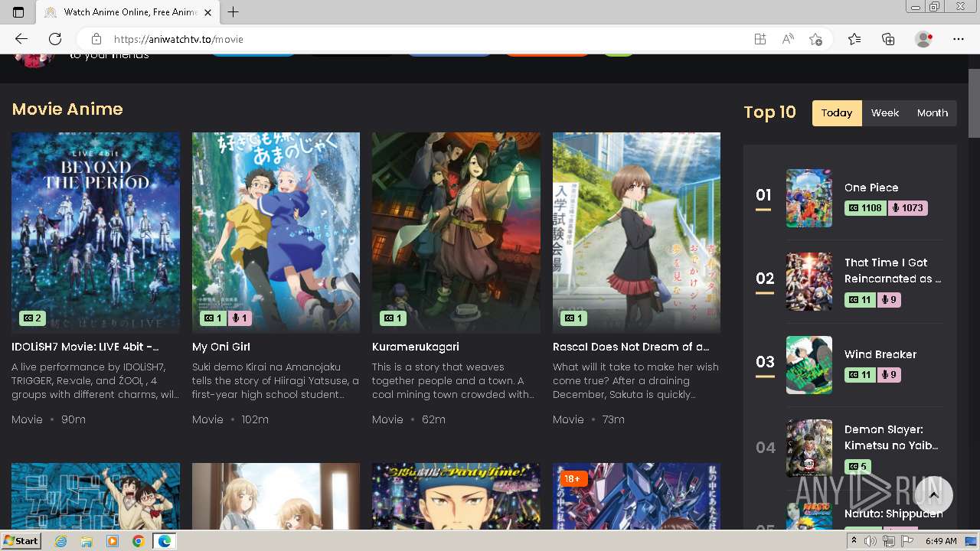Refresh the current page
The height and width of the screenshot is (551, 980).
(55, 39)
